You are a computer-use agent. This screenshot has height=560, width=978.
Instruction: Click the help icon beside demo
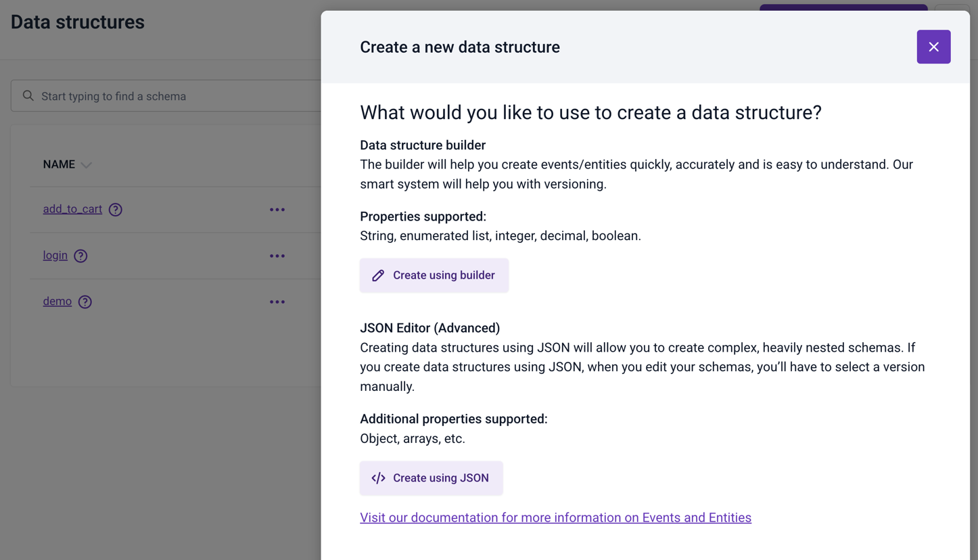pos(85,302)
